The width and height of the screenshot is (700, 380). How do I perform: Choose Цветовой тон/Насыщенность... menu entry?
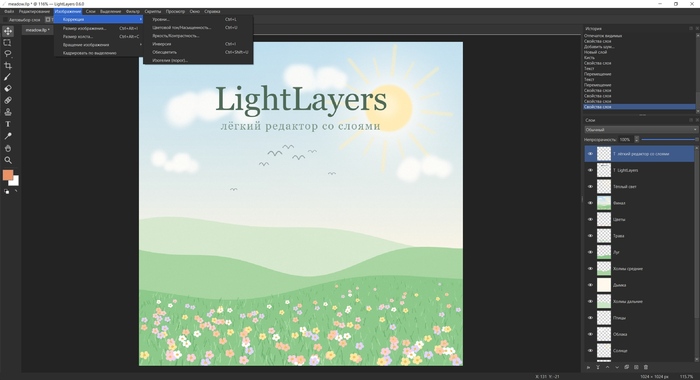[x=198, y=27]
